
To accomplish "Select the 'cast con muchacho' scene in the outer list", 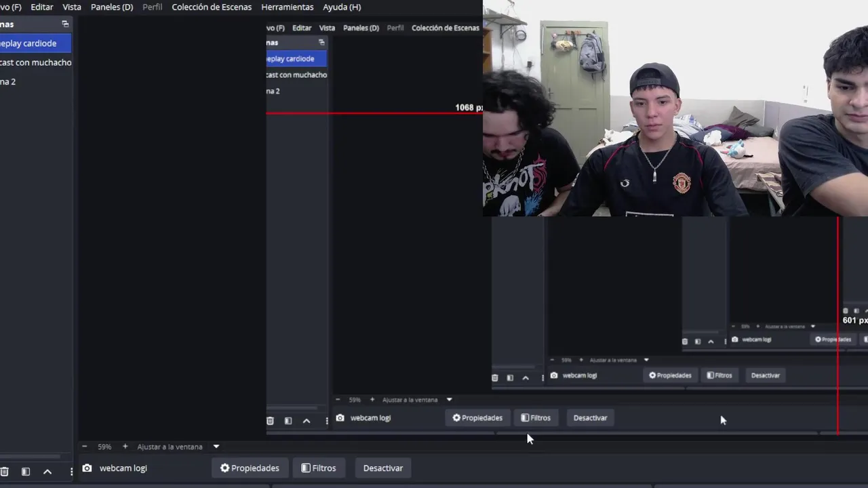I will pyautogui.click(x=35, y=62).
